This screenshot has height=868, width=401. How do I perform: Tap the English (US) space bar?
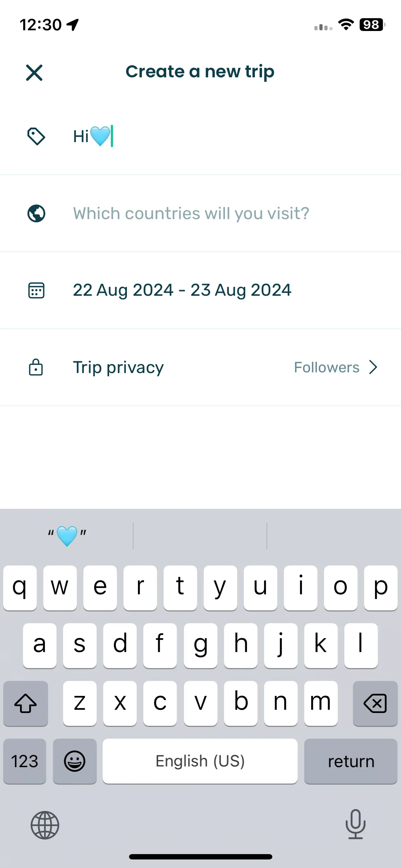click(x=200, y=761)
